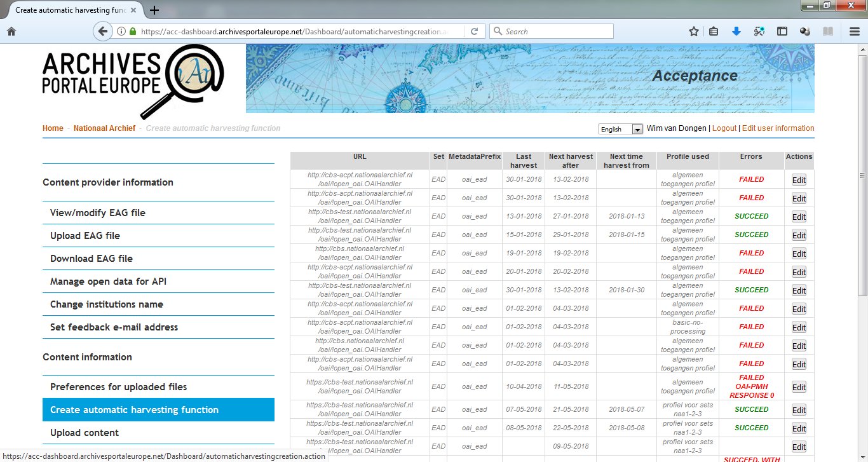Show bookmarks list icon in toolbar

714,31
